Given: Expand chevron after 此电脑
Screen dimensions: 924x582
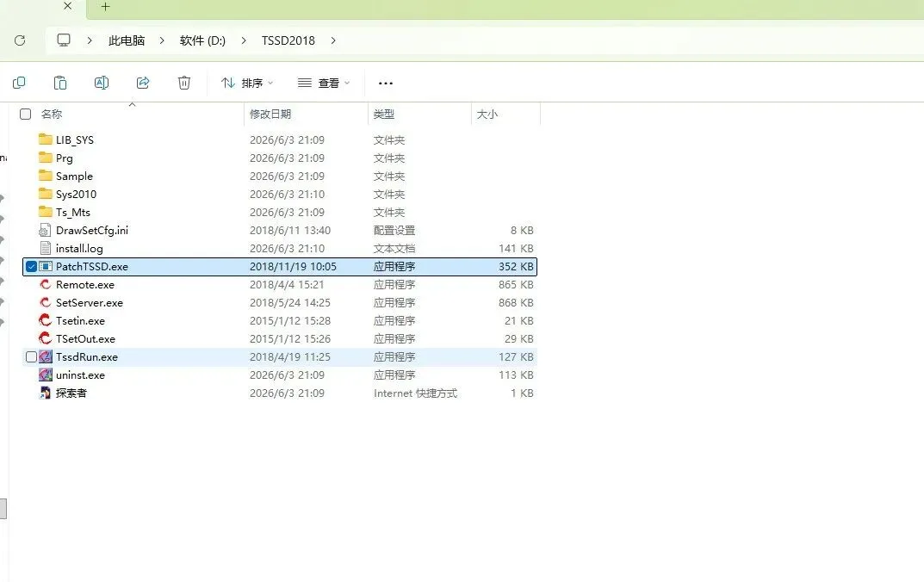Looking at the screenshot, I should pos(162,40).
